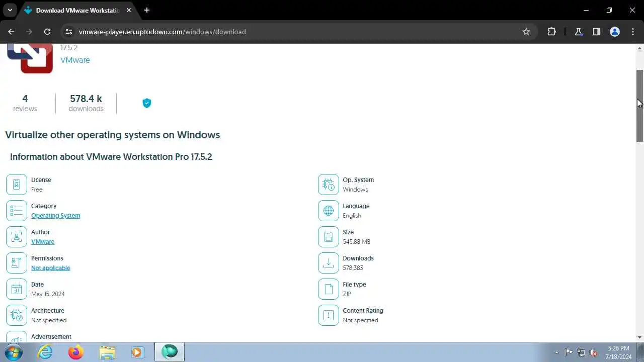Toggle the browser side panel icon

click(x=597, y=32)
